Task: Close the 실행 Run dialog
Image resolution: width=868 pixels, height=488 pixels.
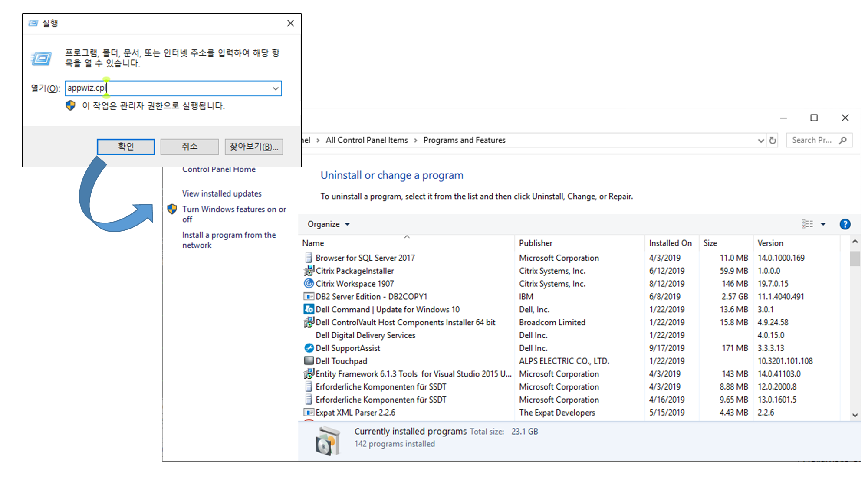Action: (291, 23)
